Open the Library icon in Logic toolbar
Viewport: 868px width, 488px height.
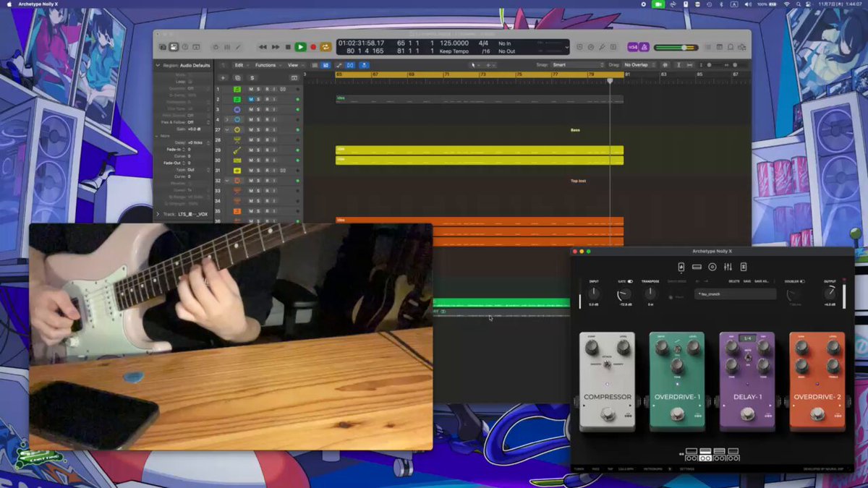163,47
